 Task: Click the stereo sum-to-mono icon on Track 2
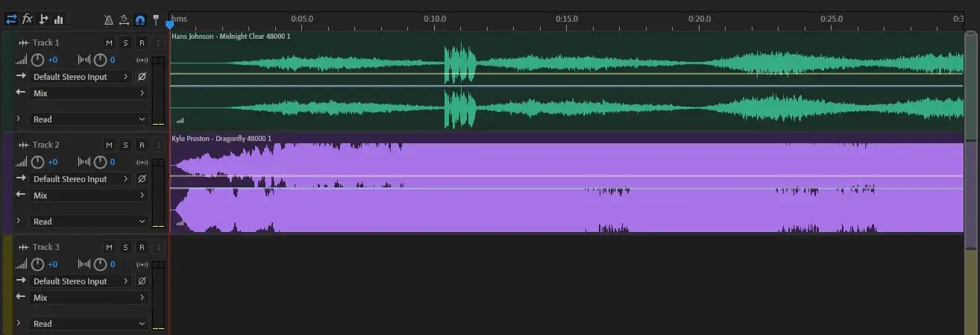coord(142,162)
